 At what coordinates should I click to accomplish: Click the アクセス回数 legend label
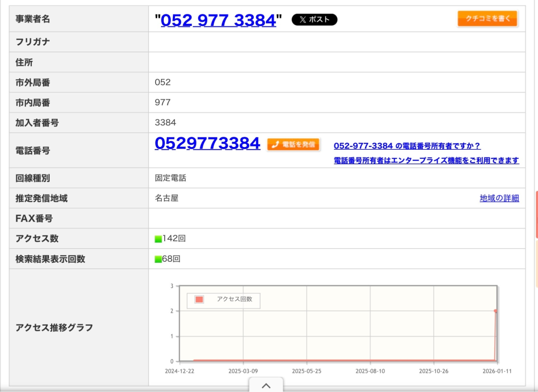tap(234, 299)
